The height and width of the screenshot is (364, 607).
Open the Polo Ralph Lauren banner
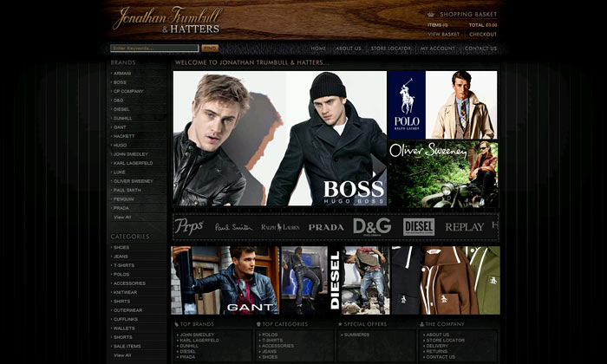[x=443, y=105]
